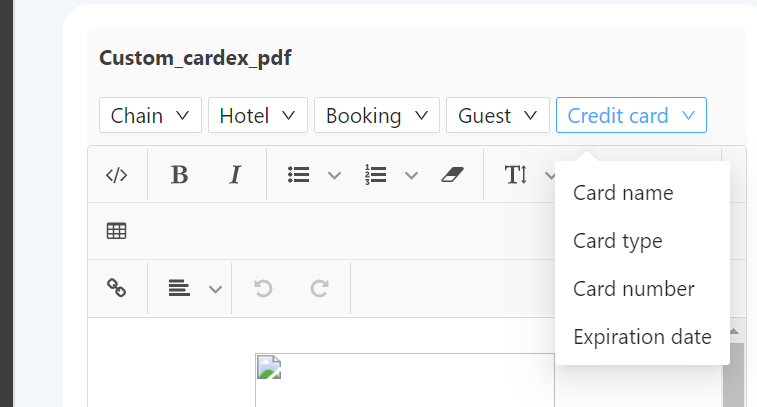Undo the last edit
The image size is (757, 407).
(263, 289)
